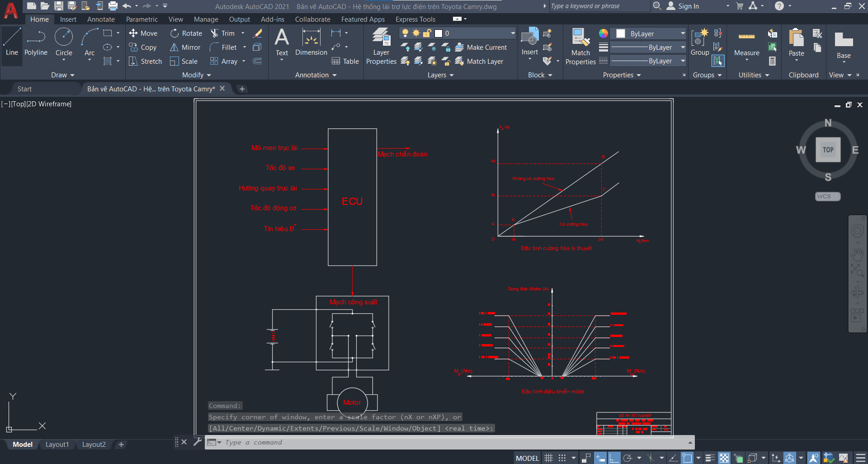
Task: Expand the Modify panel
Action: point(197,75)
